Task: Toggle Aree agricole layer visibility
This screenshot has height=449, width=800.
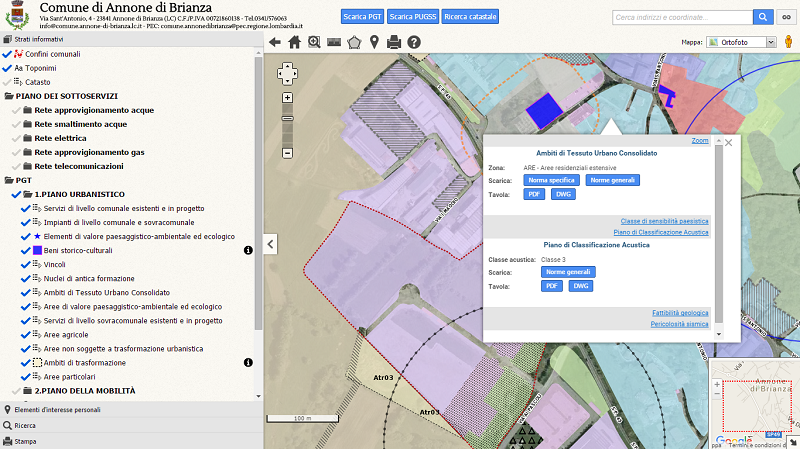Action: click(x=26, y=335)
